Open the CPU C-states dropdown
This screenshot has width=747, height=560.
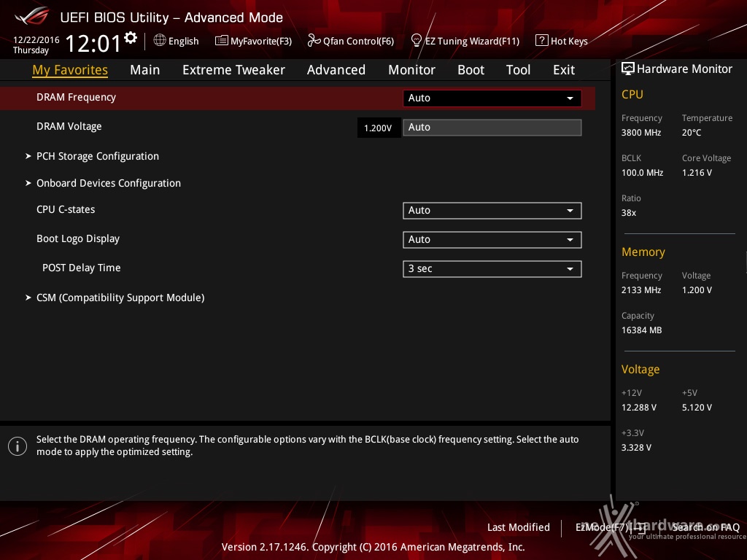pyautogui.click(x=492, y=211)
